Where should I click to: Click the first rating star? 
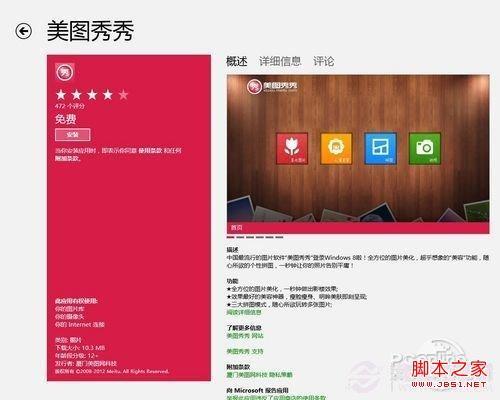(61, 95)
